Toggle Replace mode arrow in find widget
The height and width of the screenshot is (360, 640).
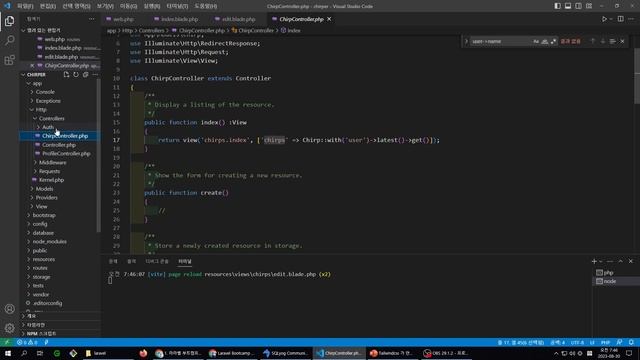click(466, 41)
